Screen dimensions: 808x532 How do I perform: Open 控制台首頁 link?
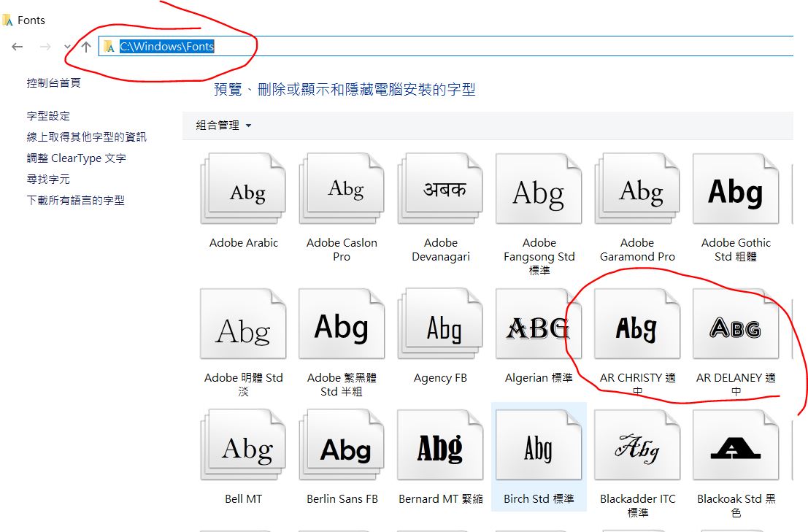click(x=53, y=83)
